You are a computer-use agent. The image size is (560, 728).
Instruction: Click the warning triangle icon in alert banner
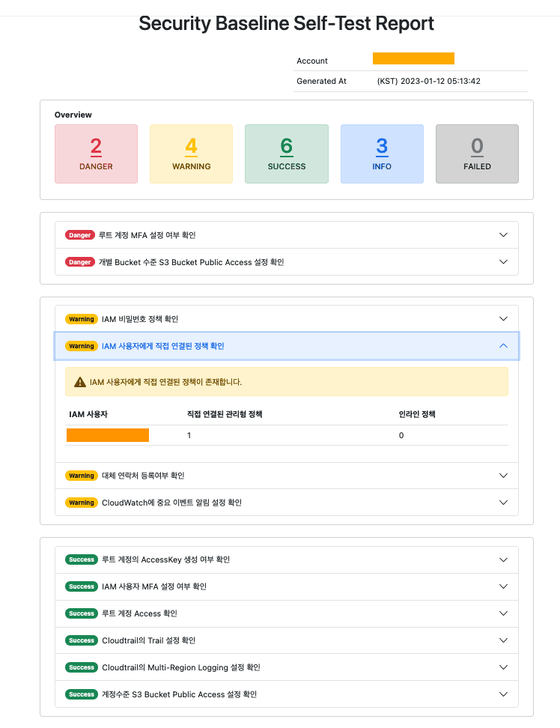tap(80, 382)
